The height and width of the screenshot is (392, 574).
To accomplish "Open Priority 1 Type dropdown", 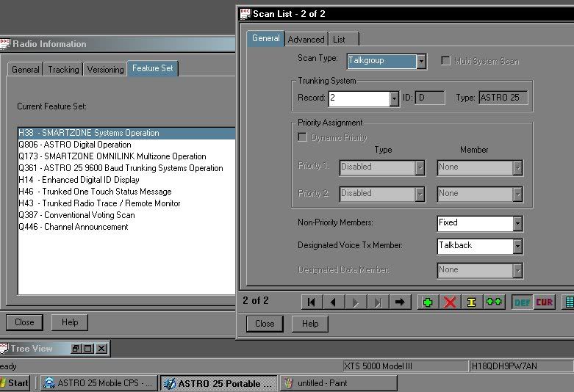I will pyautogui.click(x=420, y=168).
